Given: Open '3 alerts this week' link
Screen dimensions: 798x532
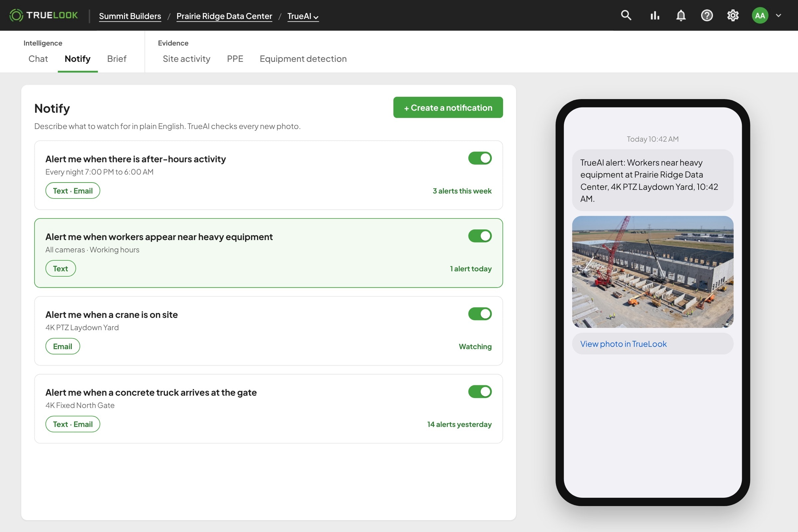Looking at the screenshot, I should click(462, 191).
